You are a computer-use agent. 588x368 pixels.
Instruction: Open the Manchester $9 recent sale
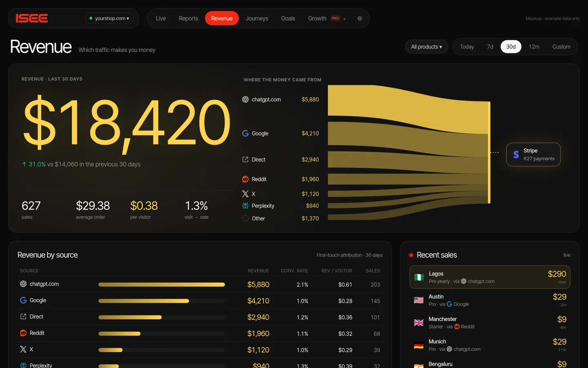pyautogui.click(x=490, y=323)
